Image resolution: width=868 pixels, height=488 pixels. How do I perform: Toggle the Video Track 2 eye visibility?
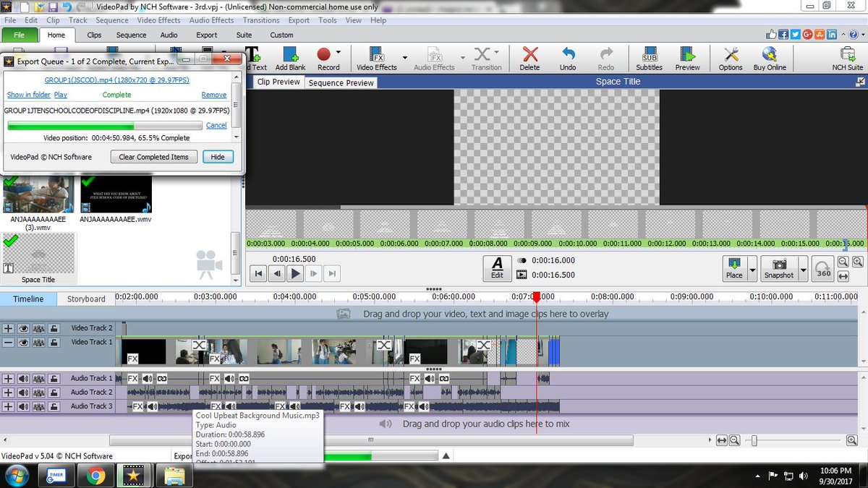click(23, 328)
